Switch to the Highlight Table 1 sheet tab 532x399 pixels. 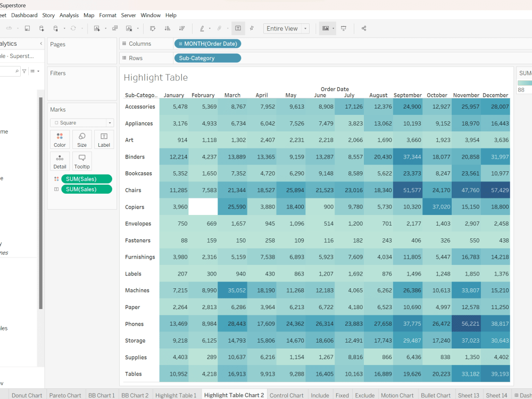coord(176,395)
